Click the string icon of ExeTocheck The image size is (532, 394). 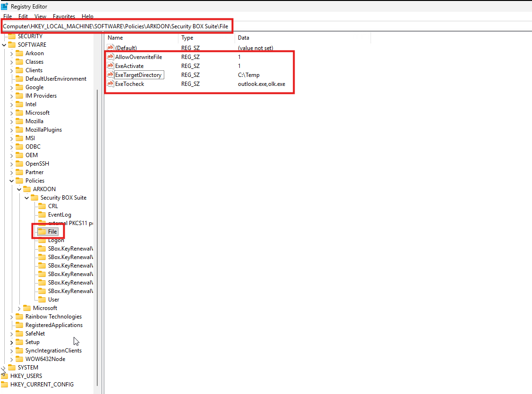(110, 84)
